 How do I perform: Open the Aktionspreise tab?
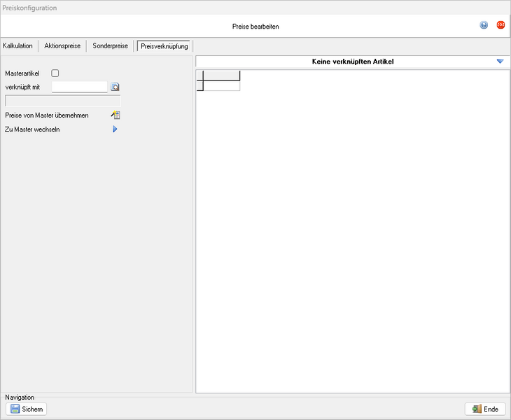[x=62, y=46]
